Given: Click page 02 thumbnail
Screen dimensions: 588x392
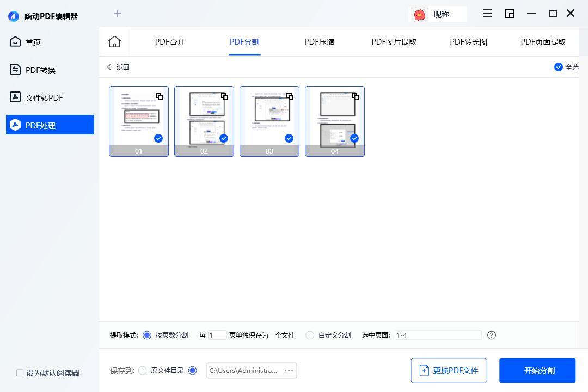Looking at the screenshot, I should pyautogui.click(x=204, y=121).
